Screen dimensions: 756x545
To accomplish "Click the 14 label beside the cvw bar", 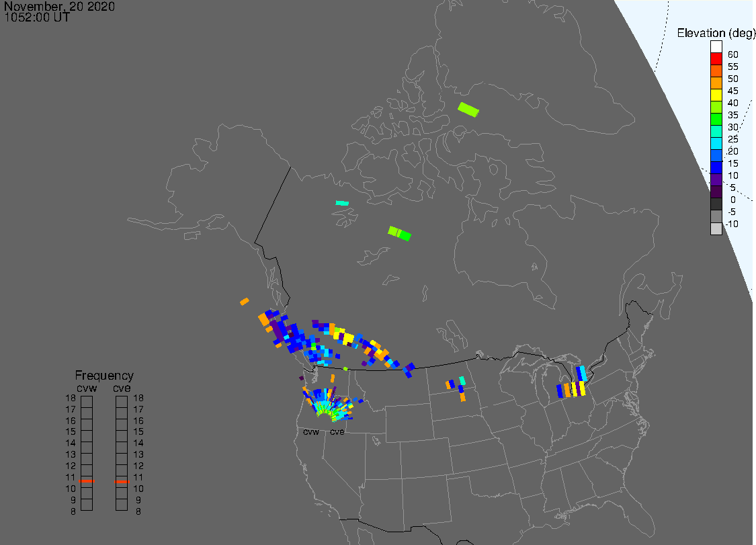I will [x=71, y=443].
